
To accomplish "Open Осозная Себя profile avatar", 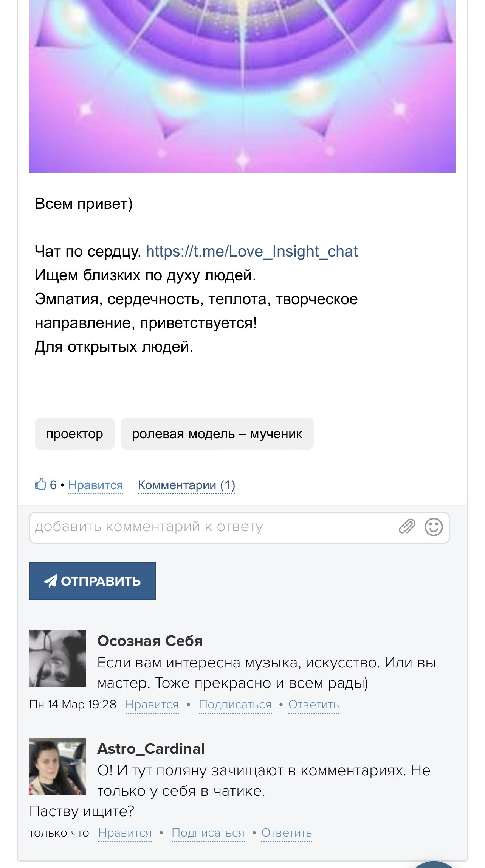I will (57, 658).
